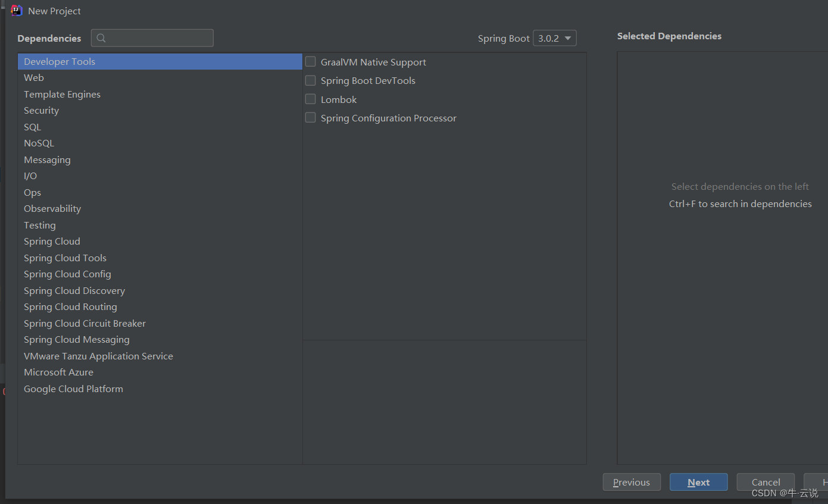Click the Lombok dependency label

[x=339, y=99]
